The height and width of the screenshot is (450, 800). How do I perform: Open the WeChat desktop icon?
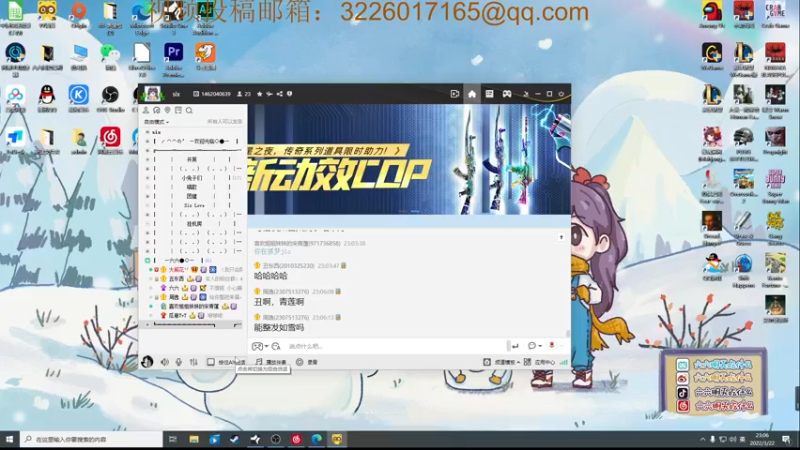(110, 57)
